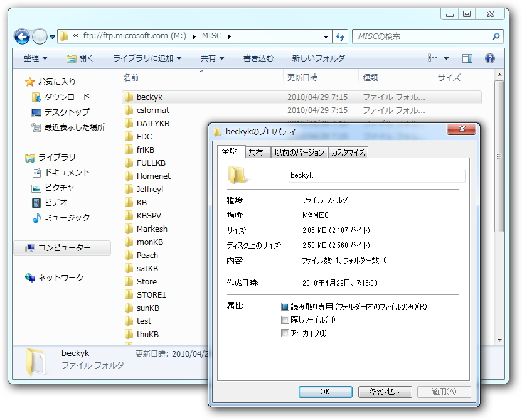The image size is (522, 420).
Task: Sort by 更新日時 column header
Action: tap(302, 78)
